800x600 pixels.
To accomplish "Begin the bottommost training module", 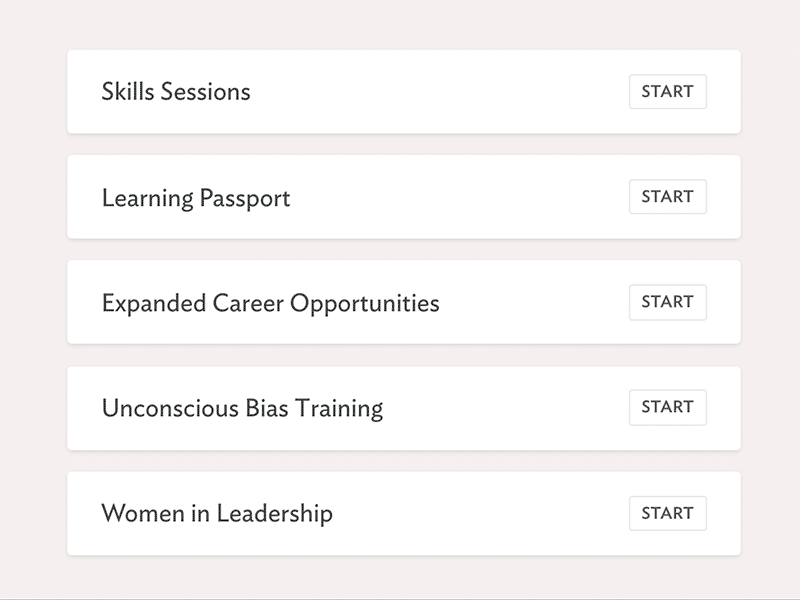I will pos(667,513).
